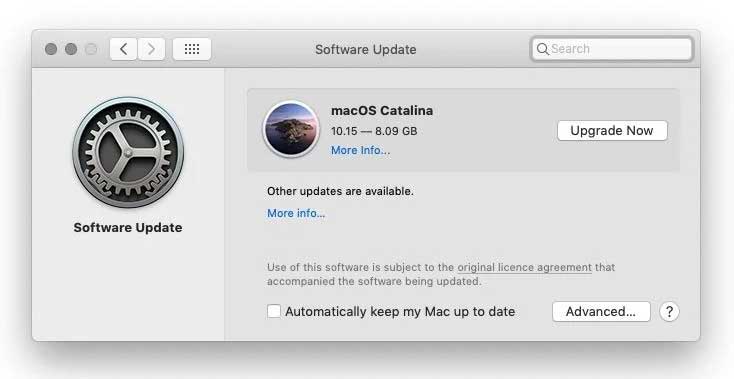Open the Advanced... settings button
Image resolution: width=734 pixels, height=379 pixels.
coord(601,312)
